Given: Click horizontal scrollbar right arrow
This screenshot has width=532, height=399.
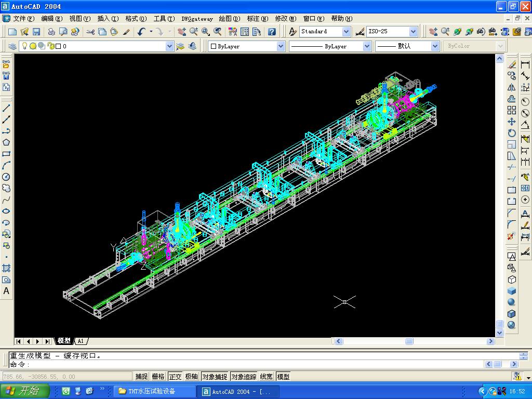Looking at the screenshot, I should click(x=490, y=341).
